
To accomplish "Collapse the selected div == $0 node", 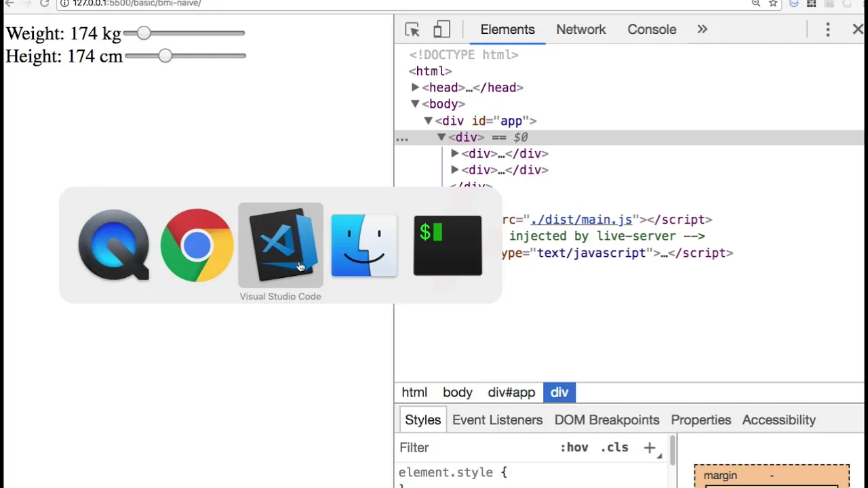I will 441,137.
